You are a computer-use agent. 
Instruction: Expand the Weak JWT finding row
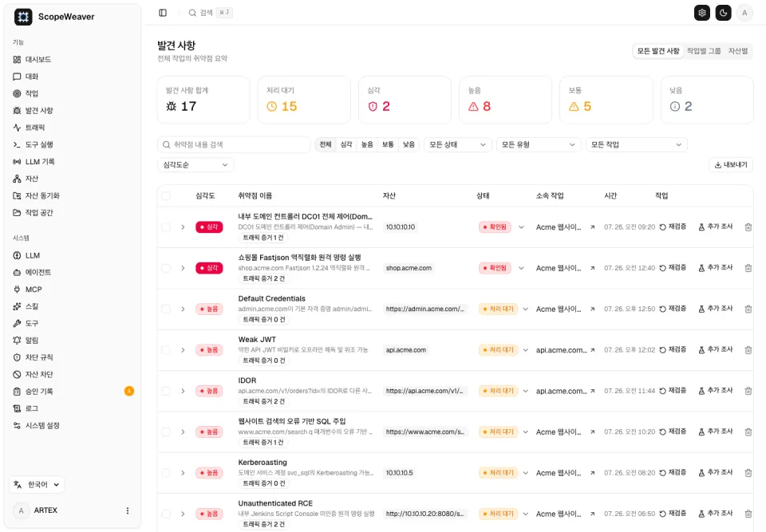point(183,350)
